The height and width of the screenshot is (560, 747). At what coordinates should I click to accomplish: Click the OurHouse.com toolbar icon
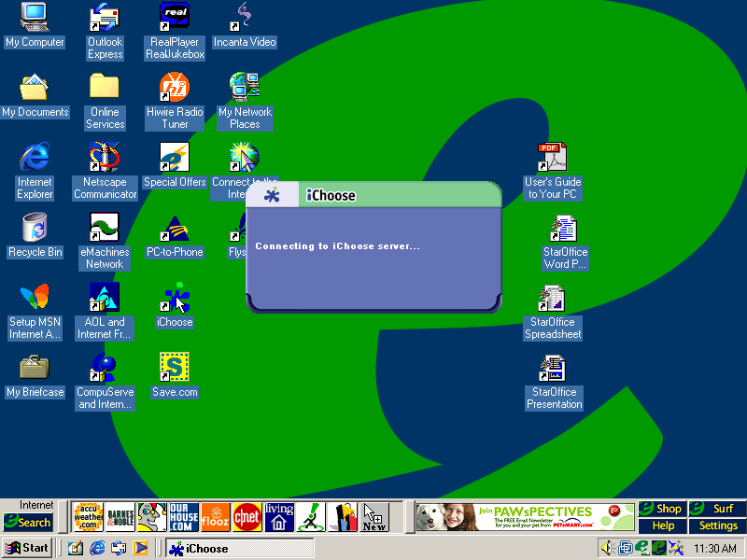183,516
